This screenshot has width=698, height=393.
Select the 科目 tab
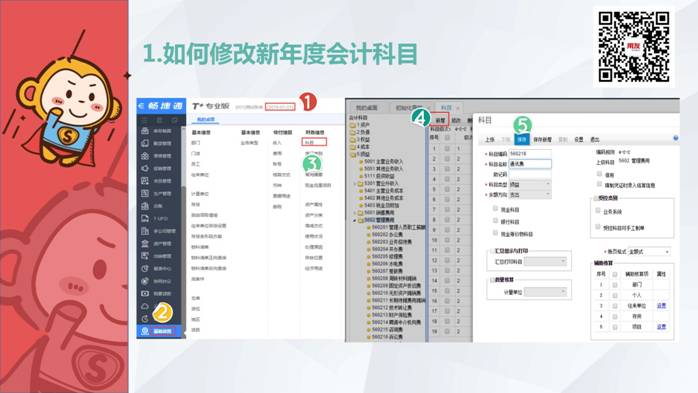[446, 108]
